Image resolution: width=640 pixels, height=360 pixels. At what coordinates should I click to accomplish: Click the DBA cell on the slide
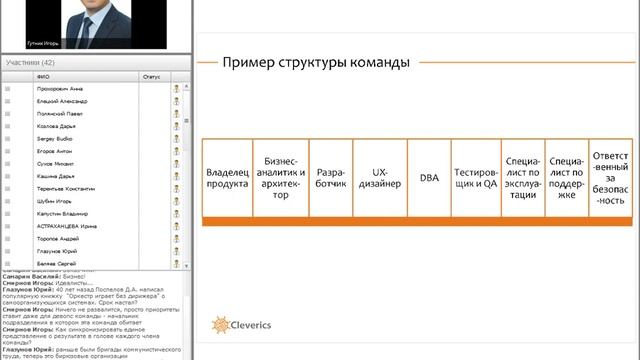click(429, 178)
